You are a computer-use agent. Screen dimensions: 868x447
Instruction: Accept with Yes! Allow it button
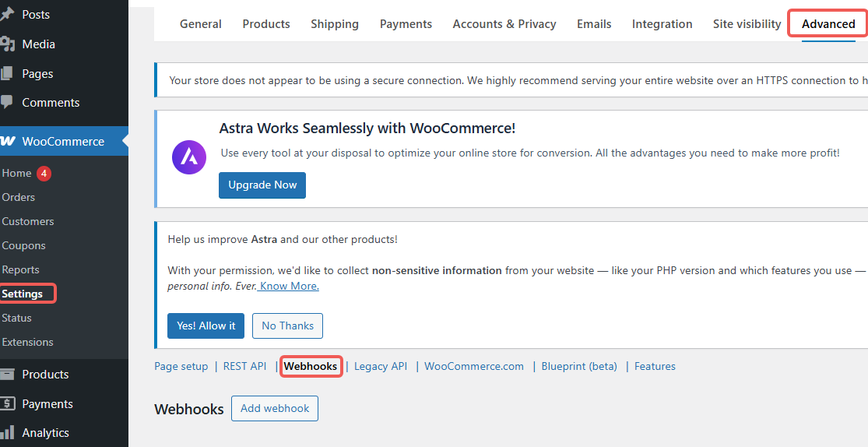(x=206, y=326)
